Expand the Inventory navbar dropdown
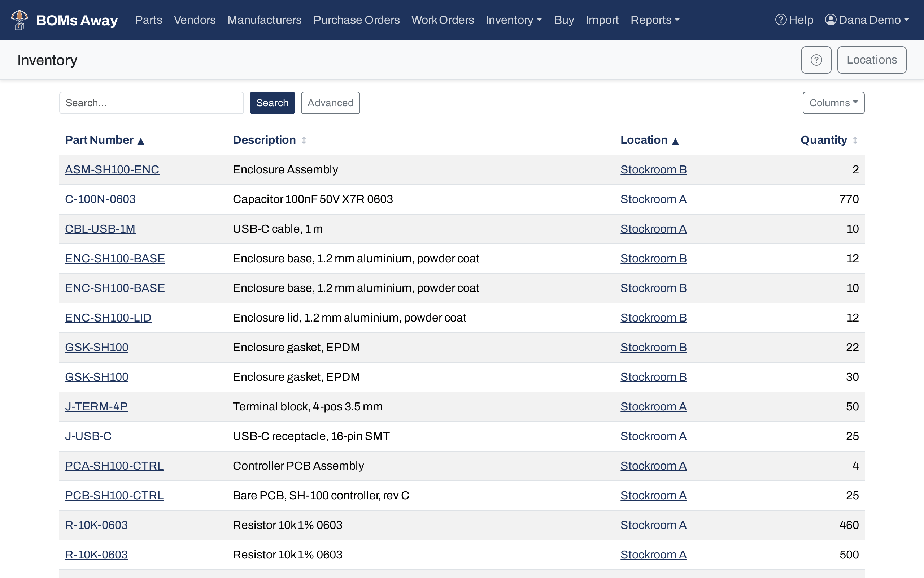 tap(514, 20)
